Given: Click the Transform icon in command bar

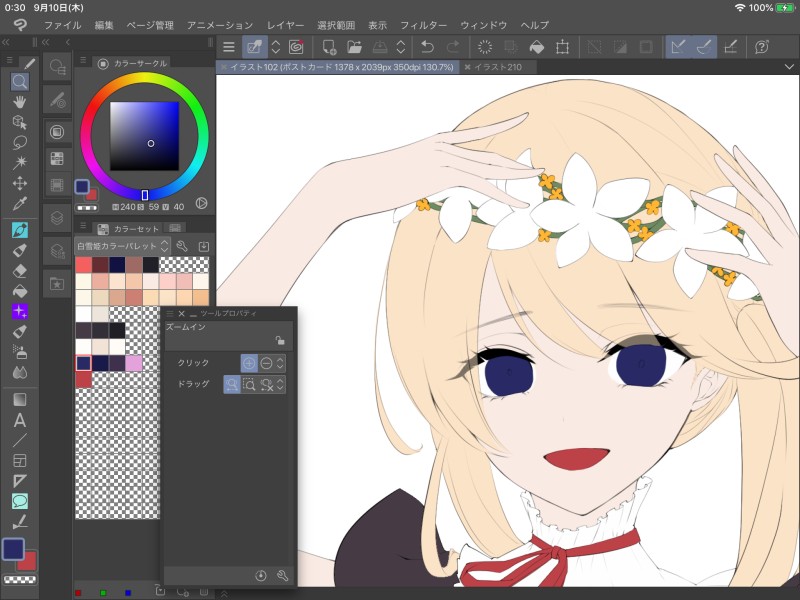Looking at the screenshot, I should tap(562, 47).
